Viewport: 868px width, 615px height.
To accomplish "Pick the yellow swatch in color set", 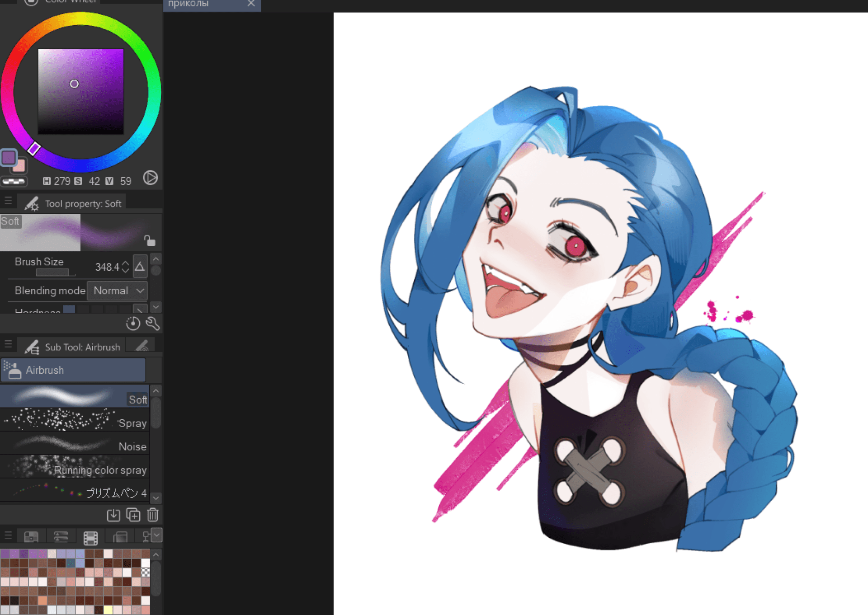I will (108, 610).
